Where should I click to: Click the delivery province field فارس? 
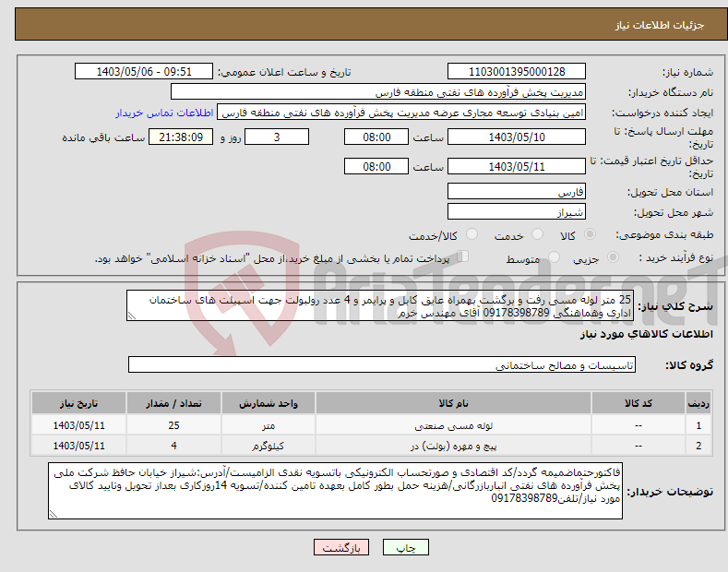click(517, 191)
